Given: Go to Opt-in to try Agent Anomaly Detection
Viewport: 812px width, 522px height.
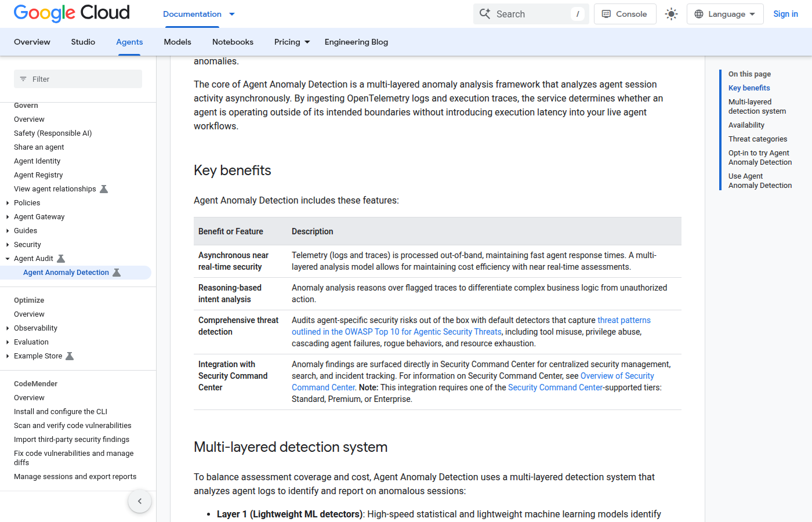Looking at the screenshot, I should point(760,158).
